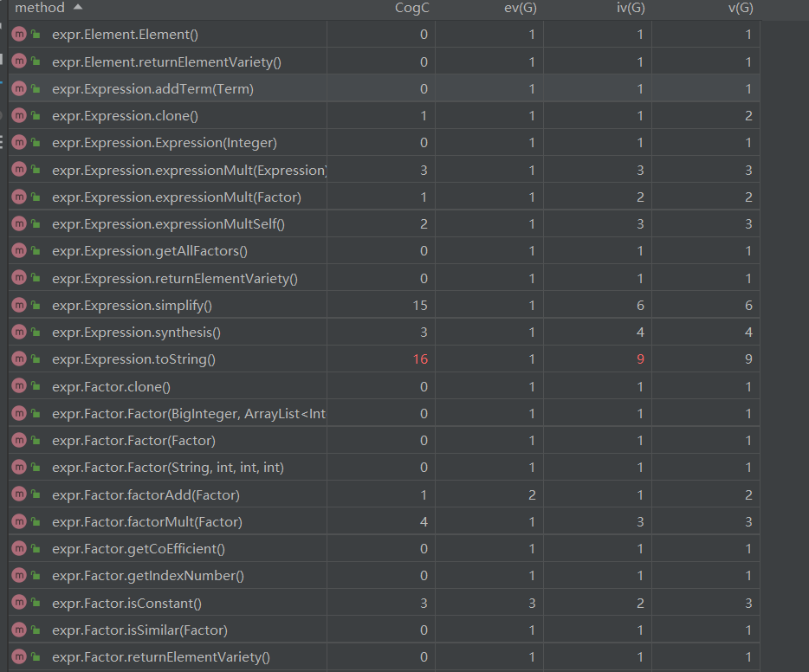Viewport: 809px width, 672px height.
Task: Click method icon of expr.Factor.clone()
Action: click(x=19, y=386)
